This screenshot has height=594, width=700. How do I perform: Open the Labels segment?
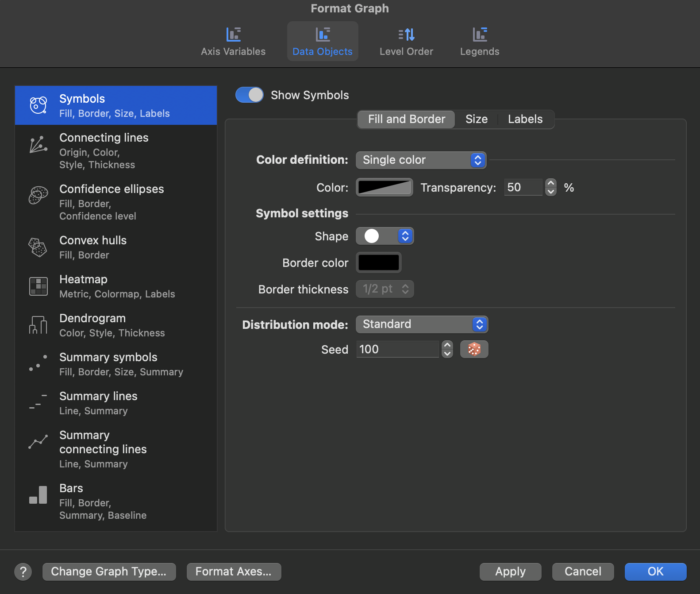tap(525, 119)
